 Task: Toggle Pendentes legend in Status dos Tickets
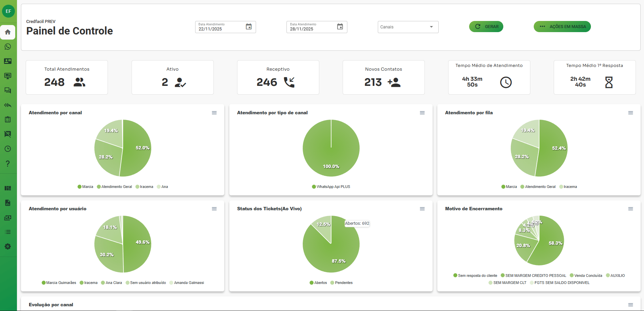(x=341, y=283)
